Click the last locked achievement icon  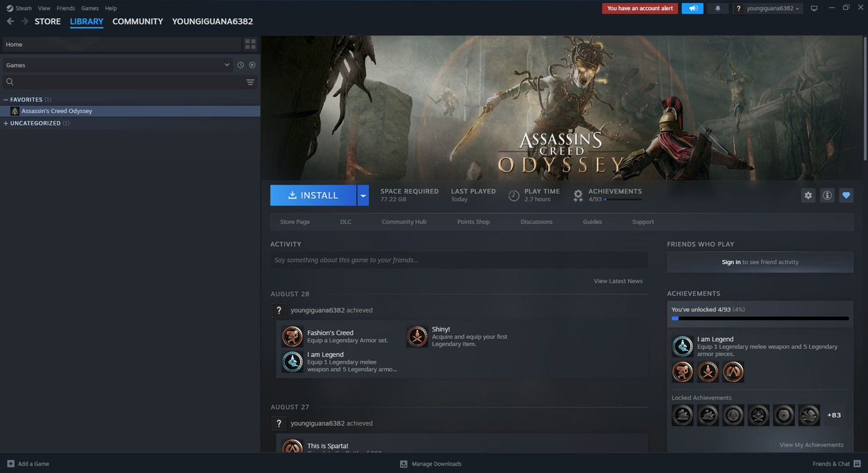pos(809,415)
